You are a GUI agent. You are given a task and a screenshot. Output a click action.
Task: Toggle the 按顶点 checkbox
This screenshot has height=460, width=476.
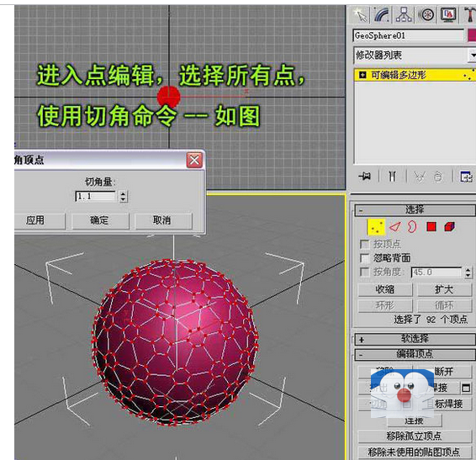click(364, 244)
